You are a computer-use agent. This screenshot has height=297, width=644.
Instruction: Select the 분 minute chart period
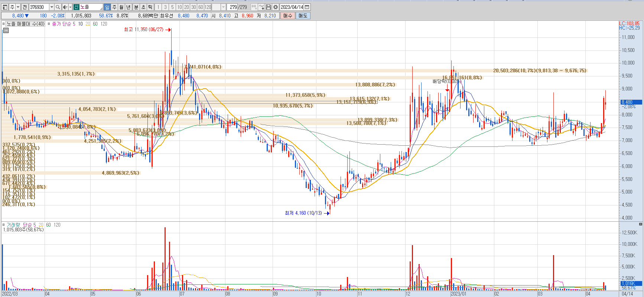pyautogui.click(x=136, y=7)
